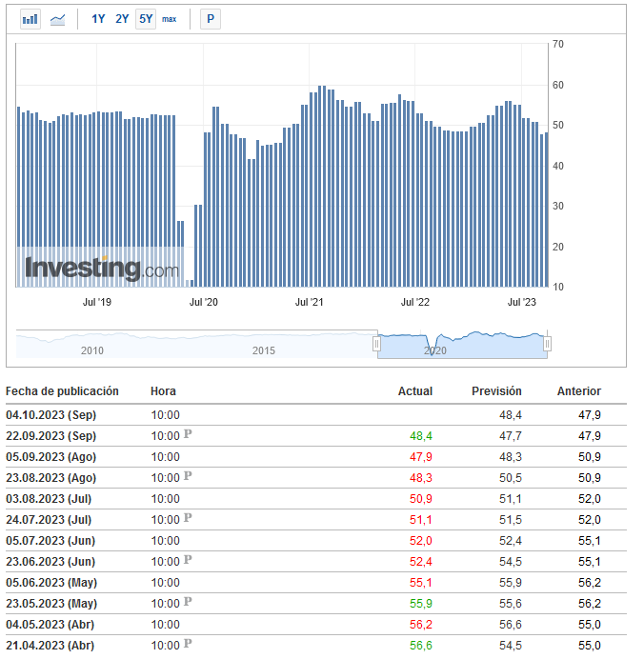Image resolution: width=644 pixels, height=659 pixels.
Task: Click the preliminary P icon for 23.08.2023
Action: coord(188,476)
